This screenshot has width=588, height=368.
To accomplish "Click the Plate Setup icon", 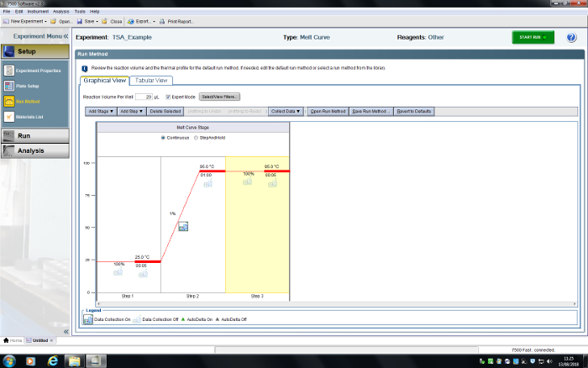I will point(8,86).
